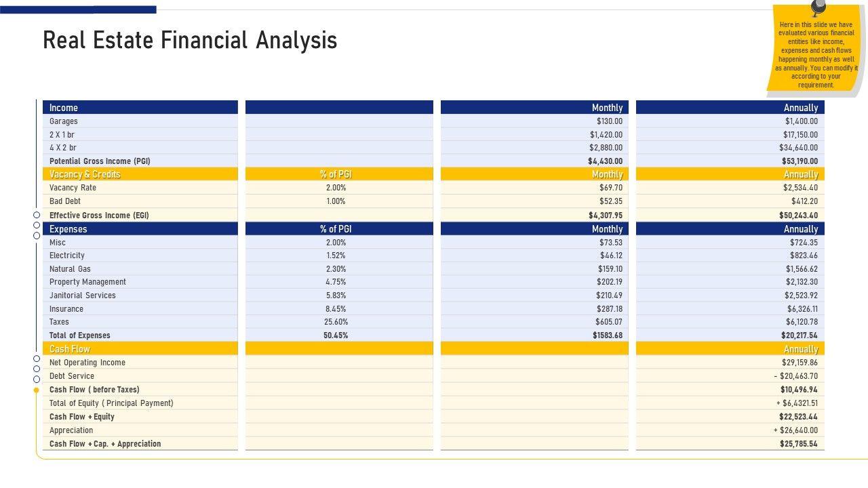Click the Potential Gross Income (PGI) row label

100,161
